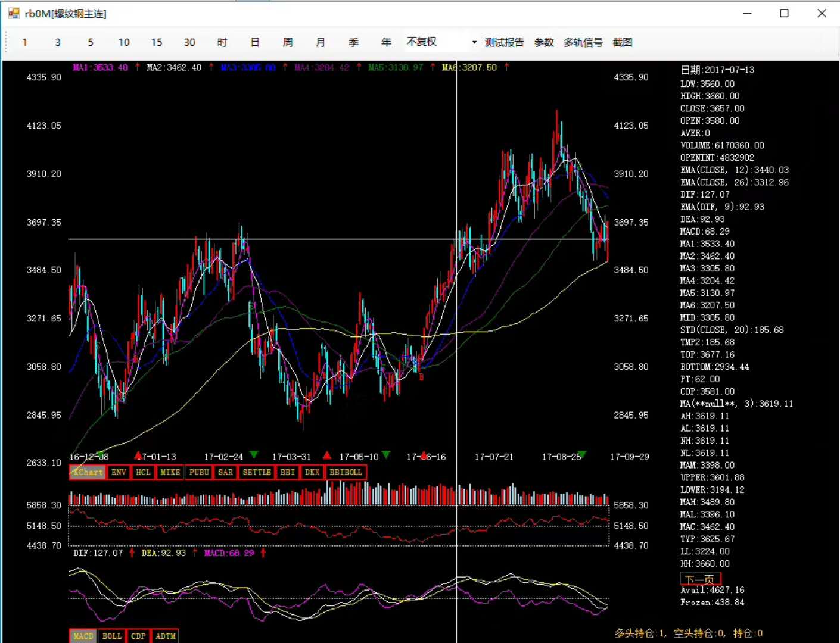Open 参数 parameters settings
840x643 pixels.
544,42
